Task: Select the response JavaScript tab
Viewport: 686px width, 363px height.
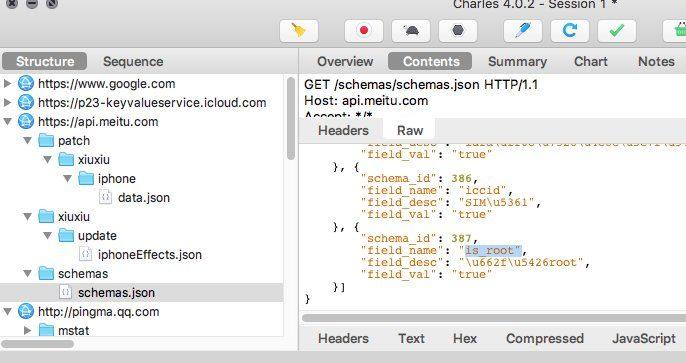Action: (644, 339)
